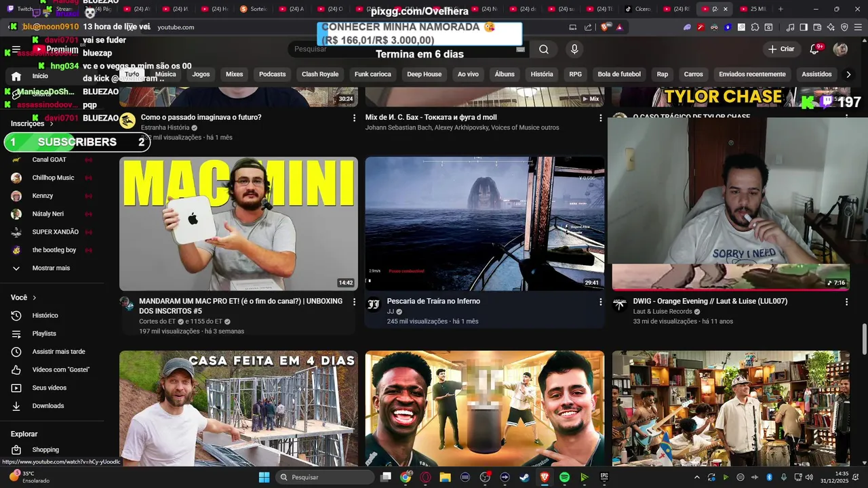Open YouTube search with magnifier icon
This screenshot has width=868, height=488.
pyautogui.click(x=544, y=49)
